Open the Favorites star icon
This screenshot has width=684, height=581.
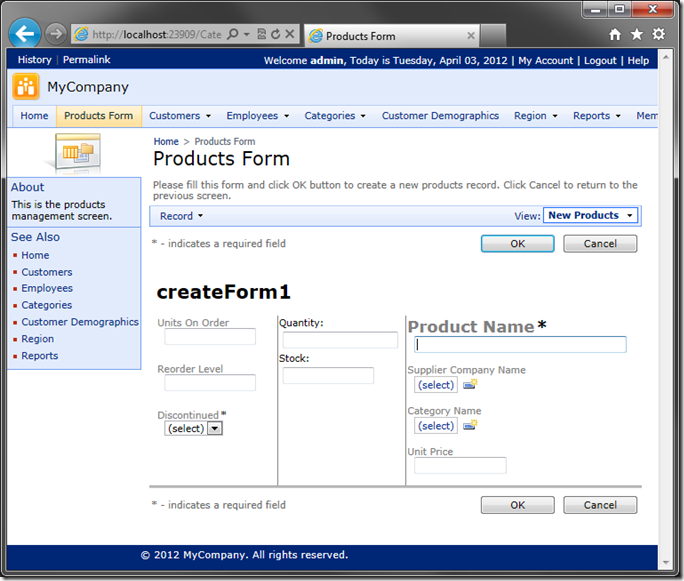636,34
